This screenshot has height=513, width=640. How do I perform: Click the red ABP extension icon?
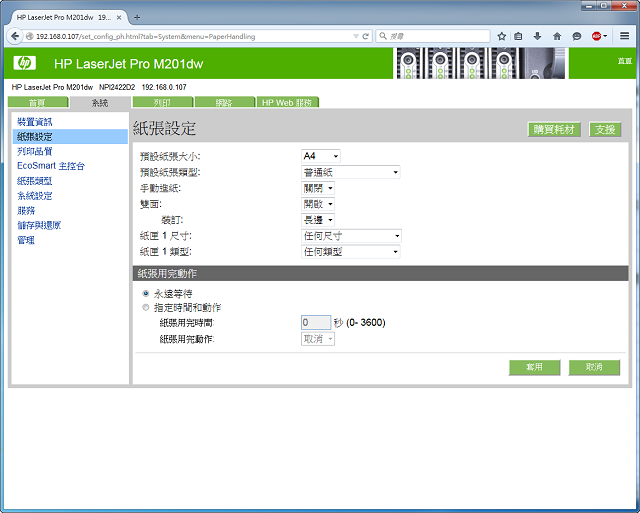coord(597,36)
